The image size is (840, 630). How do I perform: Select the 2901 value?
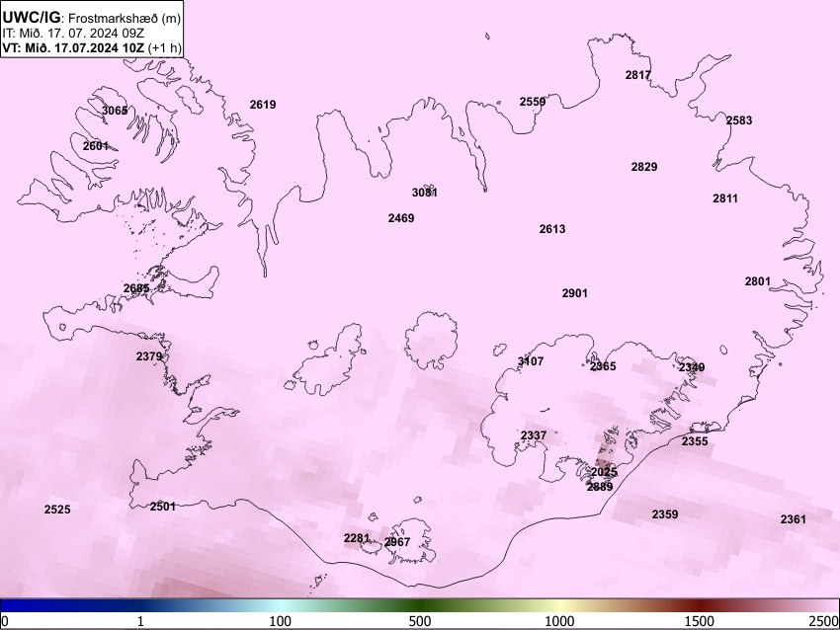tap(575, 293)
